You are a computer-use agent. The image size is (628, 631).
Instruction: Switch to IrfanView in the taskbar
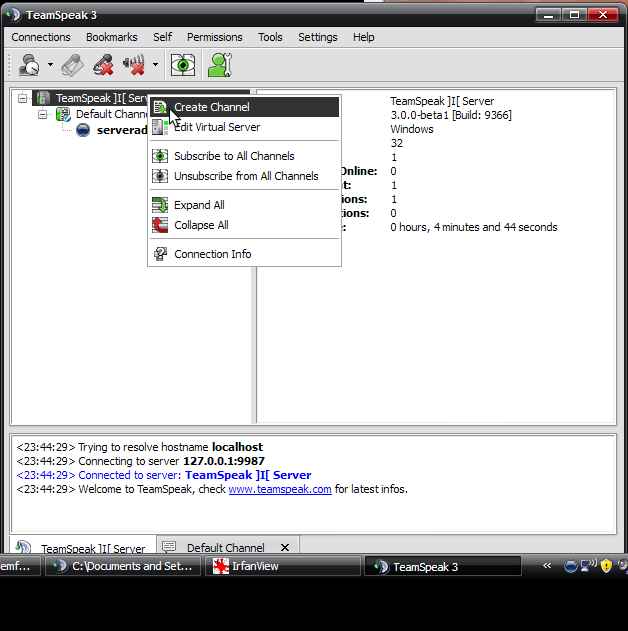pyautogui.click(x=283, y=566)
